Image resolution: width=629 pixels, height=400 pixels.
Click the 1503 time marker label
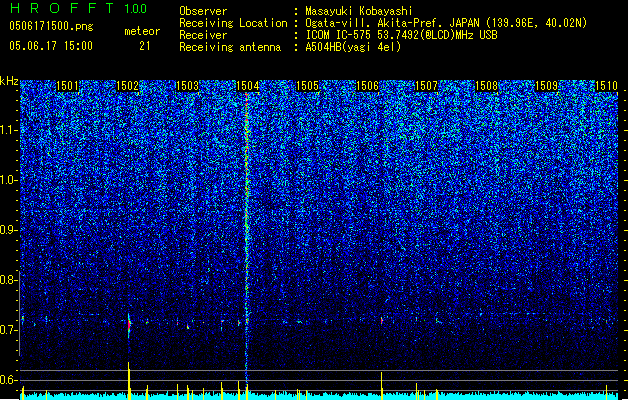point(187,86)
